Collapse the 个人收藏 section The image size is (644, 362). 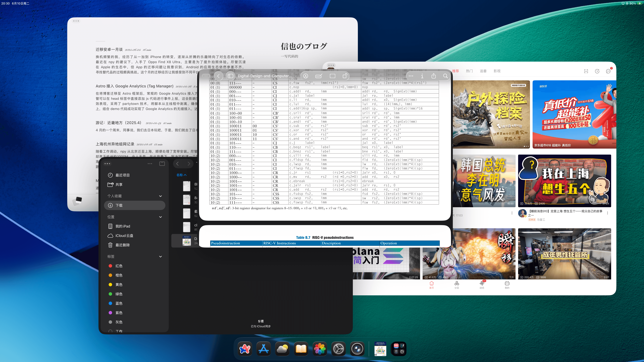tap(160, 196)
